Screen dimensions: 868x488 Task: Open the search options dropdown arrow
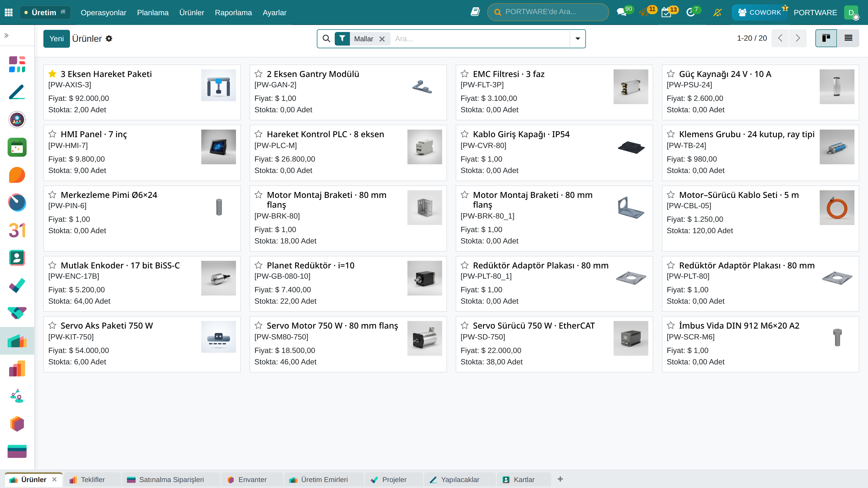[577, 39]
